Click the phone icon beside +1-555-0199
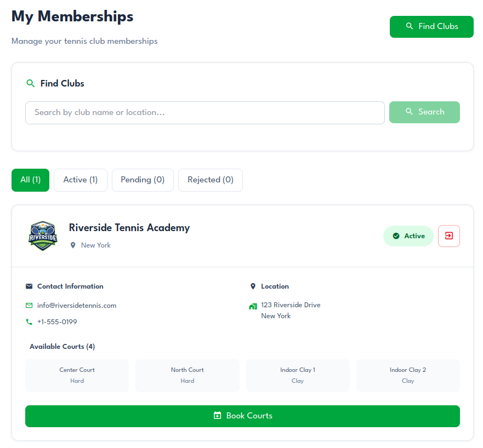Image resolution: width=483 pixels, height=448 pixels. 29,322
